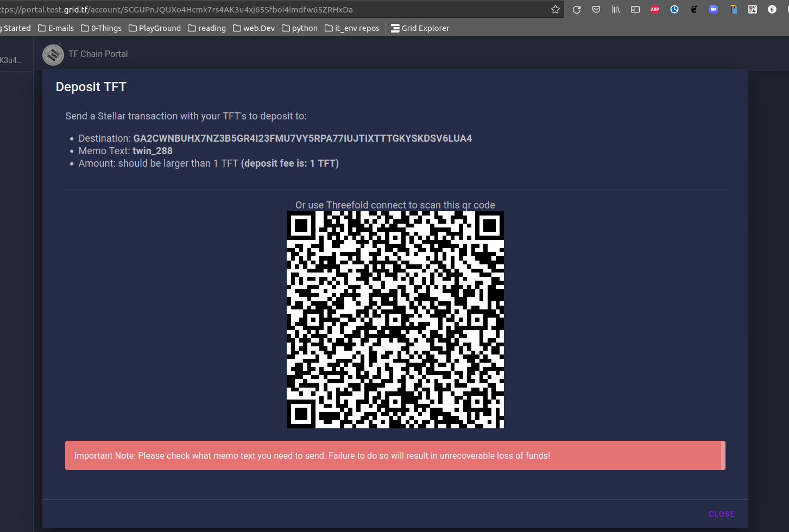Click the TF Chain Portal logo
789x532 pixels.
(53, 54)
